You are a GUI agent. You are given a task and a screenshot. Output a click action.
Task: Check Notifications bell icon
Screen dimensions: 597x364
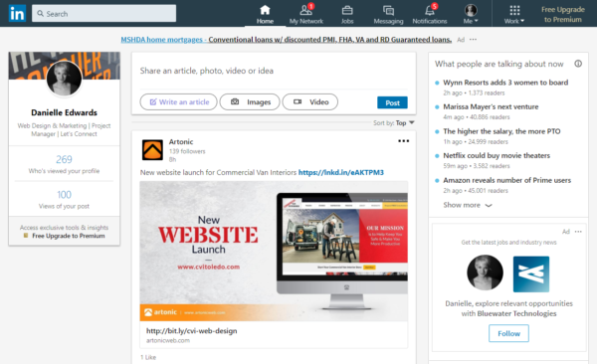tap(430, 10)
